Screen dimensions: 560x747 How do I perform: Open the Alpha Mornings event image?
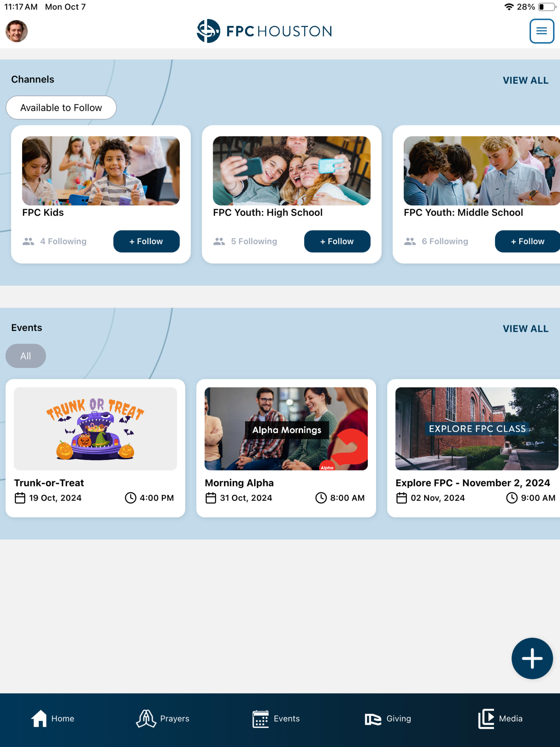click(x=286, y=429)
